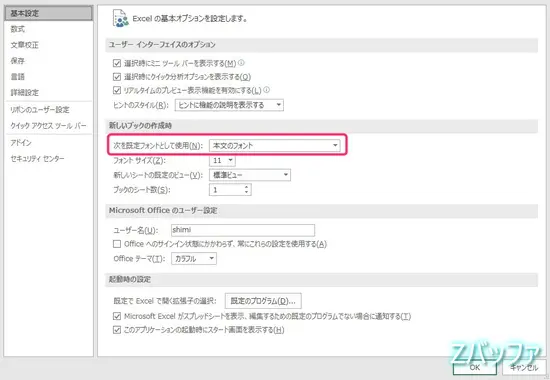This screenshot has height=380, width=550.
Task: Click the ユーザー名 field containing shimi
Action: (x=243, y=230)
